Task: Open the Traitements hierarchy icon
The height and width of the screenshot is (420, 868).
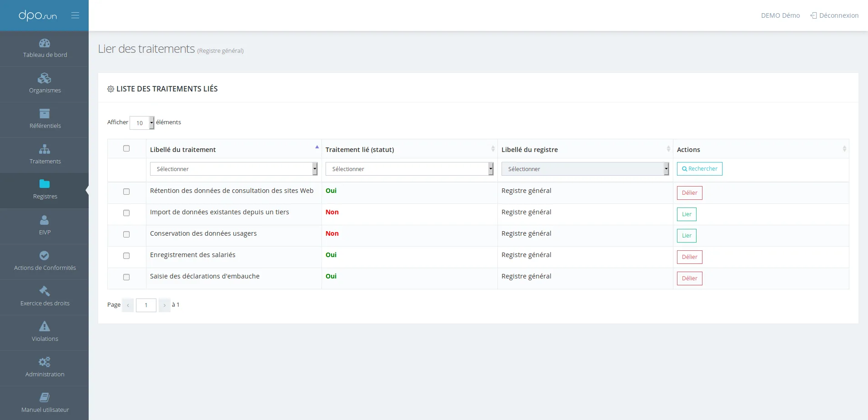Action: [45, 149]
